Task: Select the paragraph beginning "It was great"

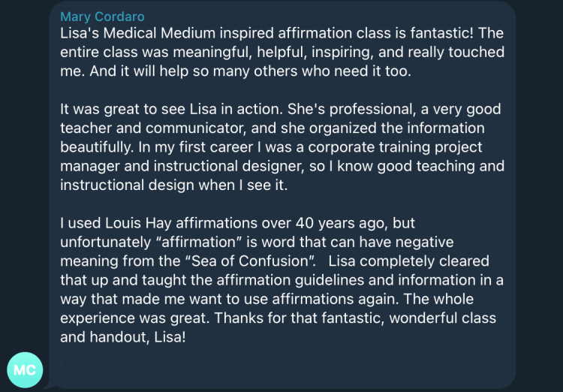Action: pos(281,146)
